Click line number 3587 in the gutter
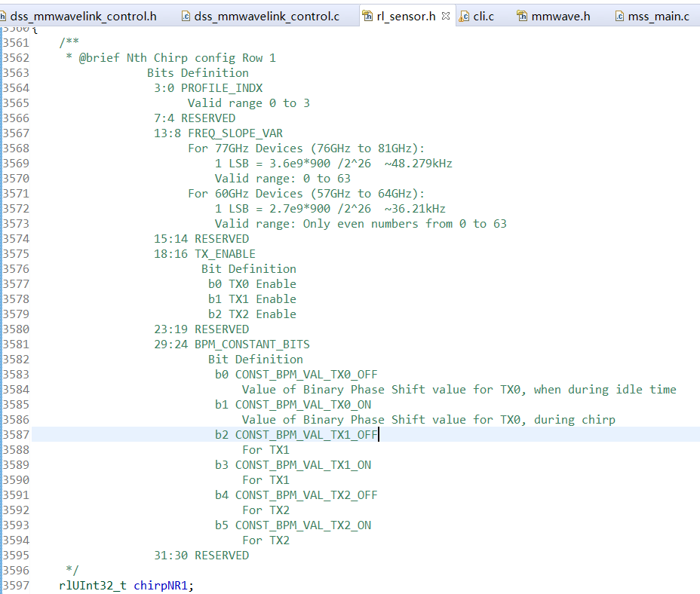 [x=16, y=435]
